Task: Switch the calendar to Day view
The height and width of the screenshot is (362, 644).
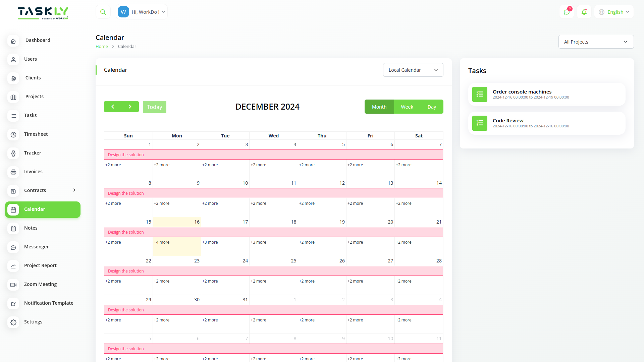Action: click(432, 107)
